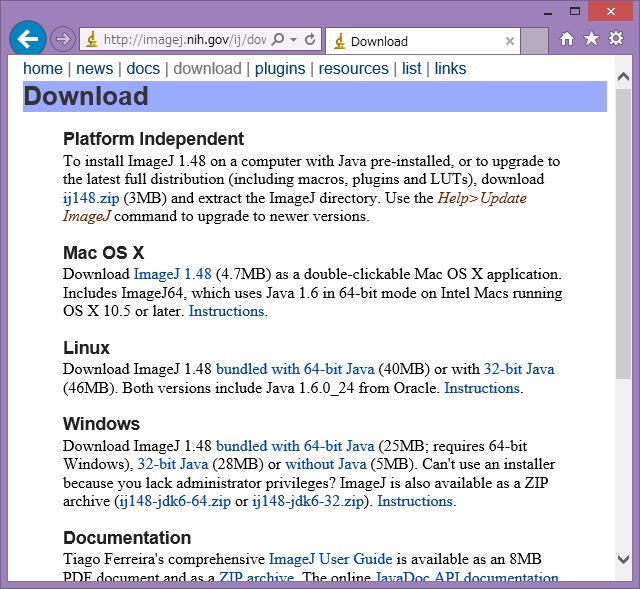640x589 pixels.
Task: Click the scrollbar up arrow
Action: pyautogui.click(x=623, y=76)
